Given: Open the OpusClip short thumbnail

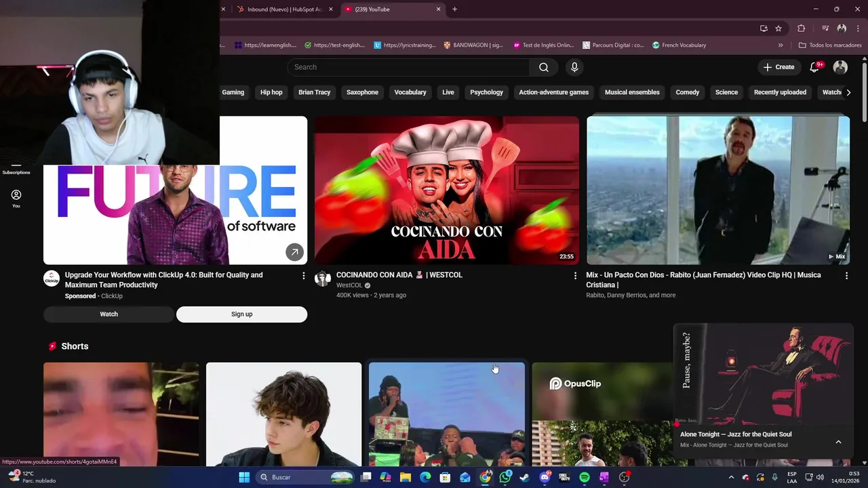Looking at the screenshot, I should [x=602, y=415].
